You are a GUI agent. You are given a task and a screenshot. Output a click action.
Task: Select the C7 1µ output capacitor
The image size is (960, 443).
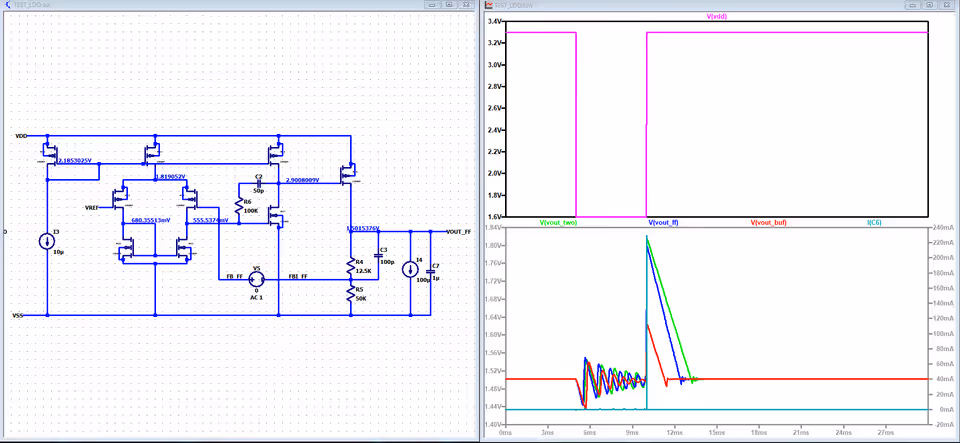coord(430,269)
